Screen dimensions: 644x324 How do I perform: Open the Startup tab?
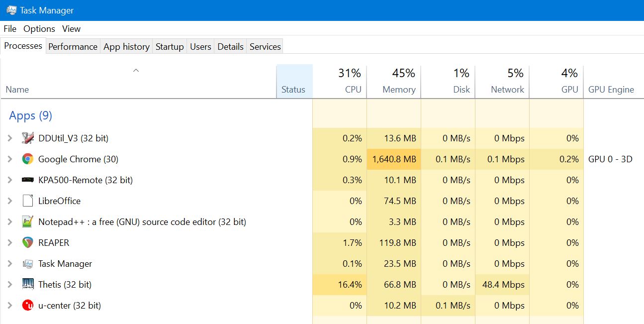pyautogui.click(x=170, y=47)
